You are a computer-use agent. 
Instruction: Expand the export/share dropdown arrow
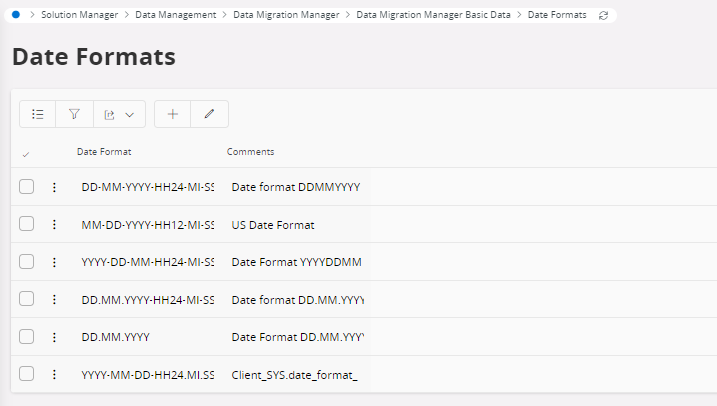pyautogui.click(x=129, y=114)
